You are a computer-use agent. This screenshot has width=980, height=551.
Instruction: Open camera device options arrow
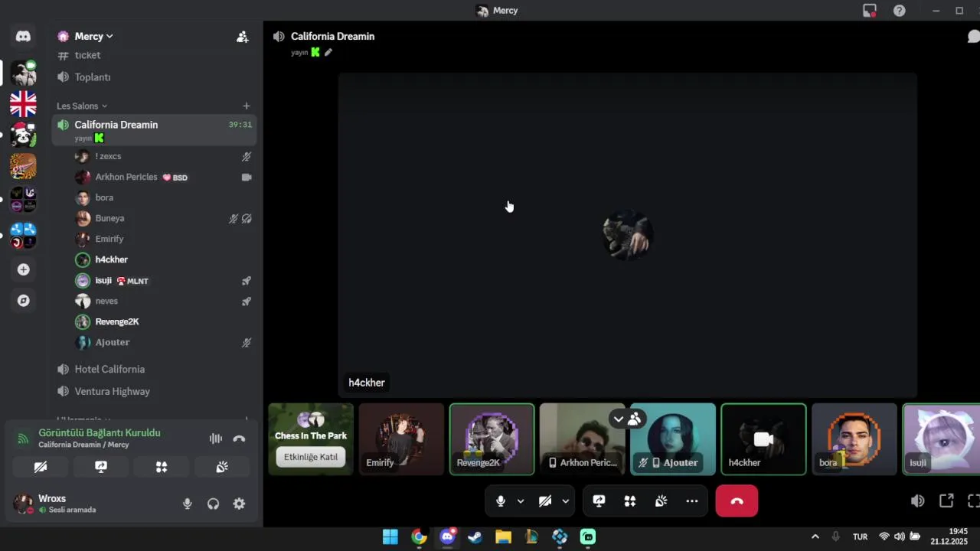point(565,501)
